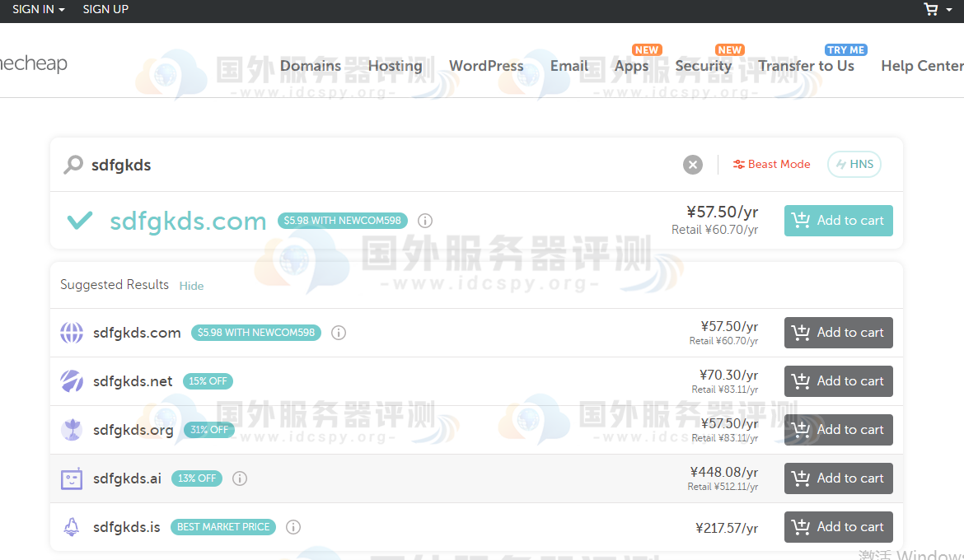964x560 pixels.
Task: Click the checkmark icon beside sdfgkds.com
Action: click(x=80, y=220)
